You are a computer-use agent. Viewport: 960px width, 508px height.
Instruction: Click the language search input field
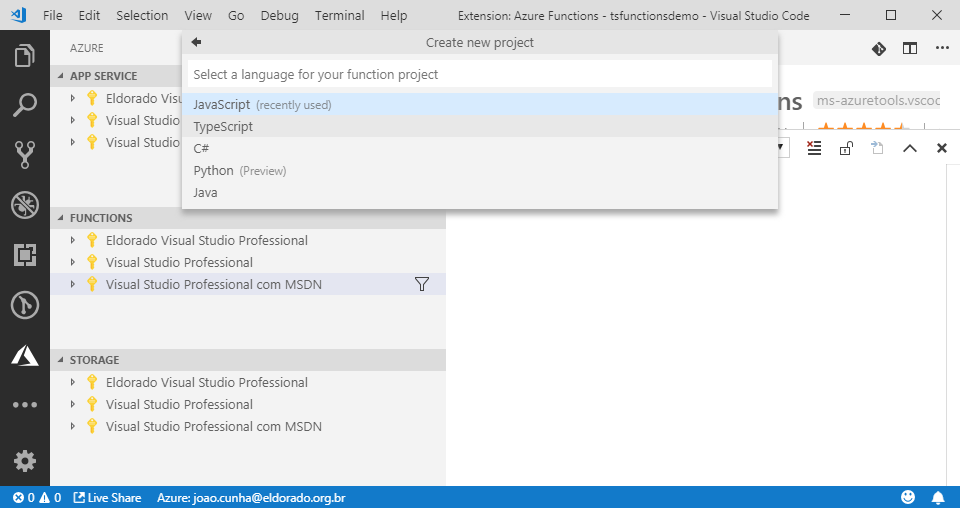(x=480, y=74)
